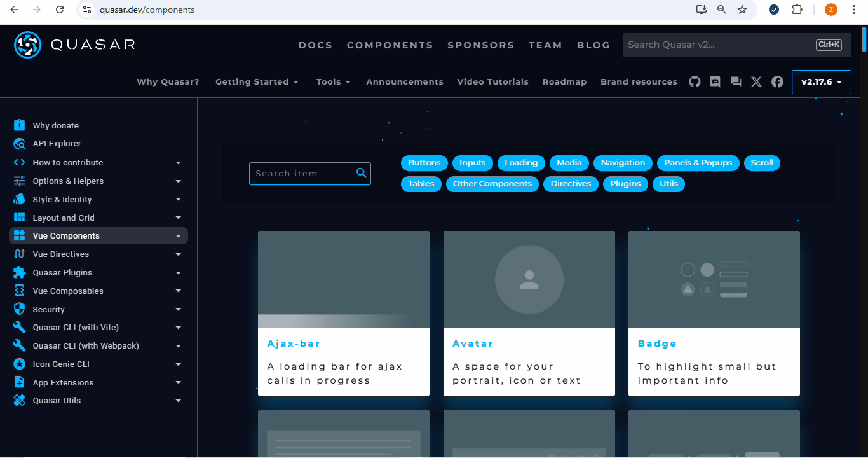868x458 pixels.
Task: Open the Badge component card
Action: (x=714, y=314)
